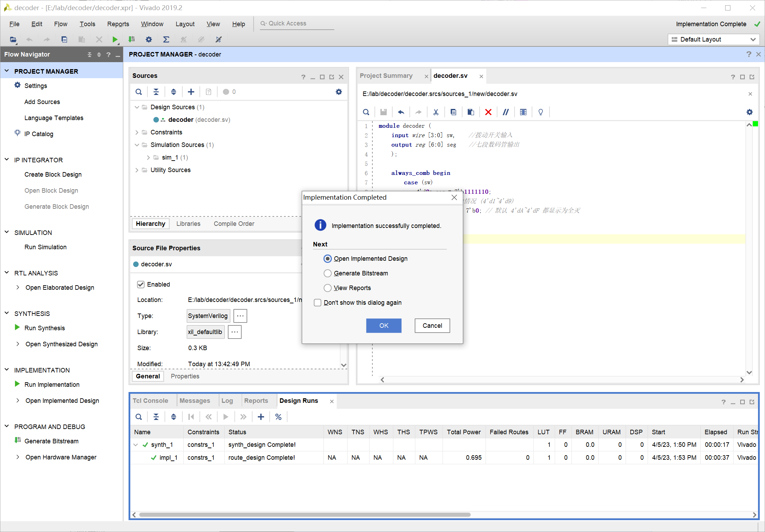Image resolution: width=765 pixels, height=532 pixels.
Task: Click the Design Runs horizontal scrollbar
Action: pos(305,515)
